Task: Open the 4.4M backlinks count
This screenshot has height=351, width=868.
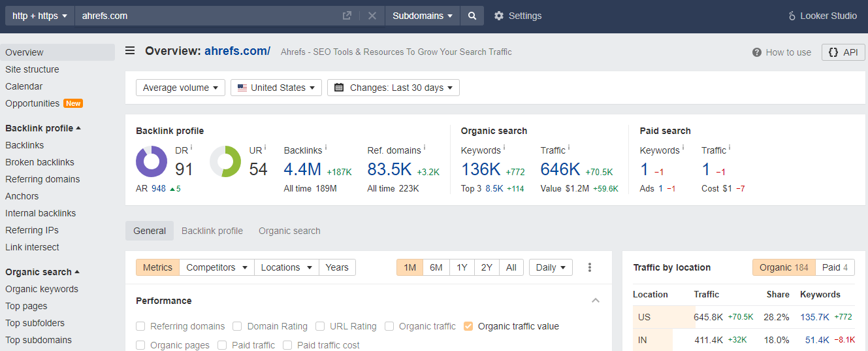Action: pyautogui.click(x=302, y=170)
